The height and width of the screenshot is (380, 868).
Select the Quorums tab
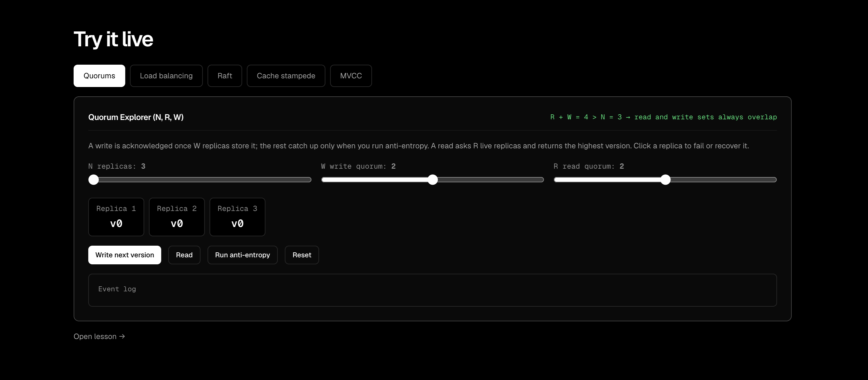[99, 76]
